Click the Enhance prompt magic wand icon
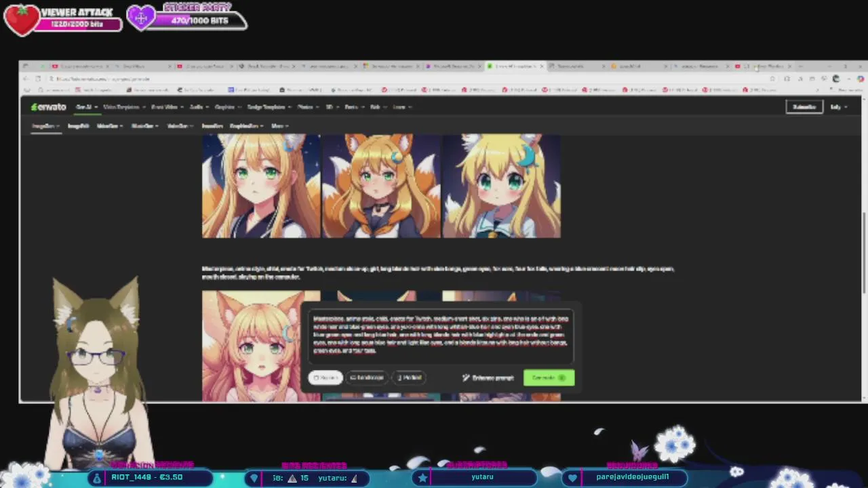The width and height of the screenshot is (868, 488). [466, 378]
